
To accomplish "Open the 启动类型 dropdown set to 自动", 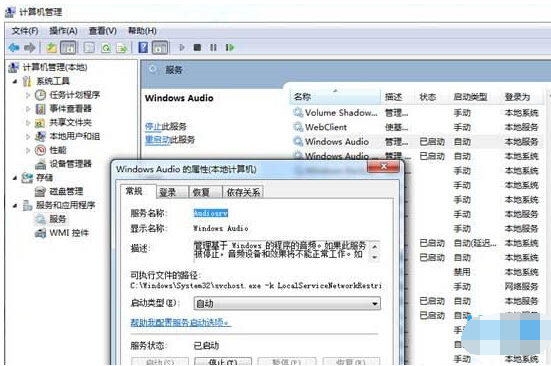I will point(287,303).
